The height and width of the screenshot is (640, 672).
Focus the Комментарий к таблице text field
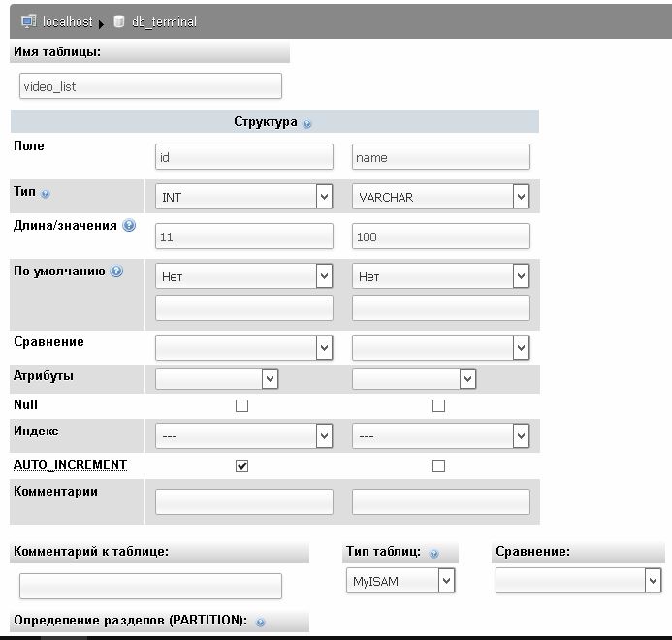150,586
